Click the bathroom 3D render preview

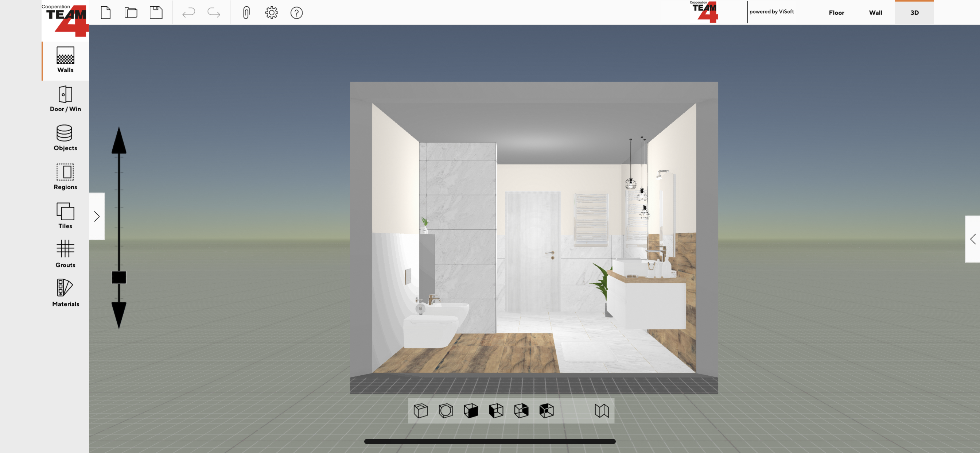[534, 237]
